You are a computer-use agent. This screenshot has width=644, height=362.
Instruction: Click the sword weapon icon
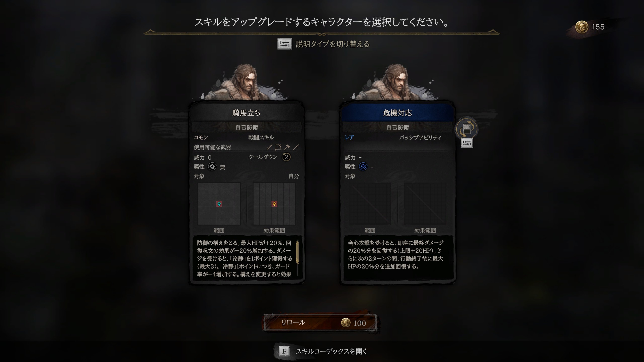click(269, 147)
